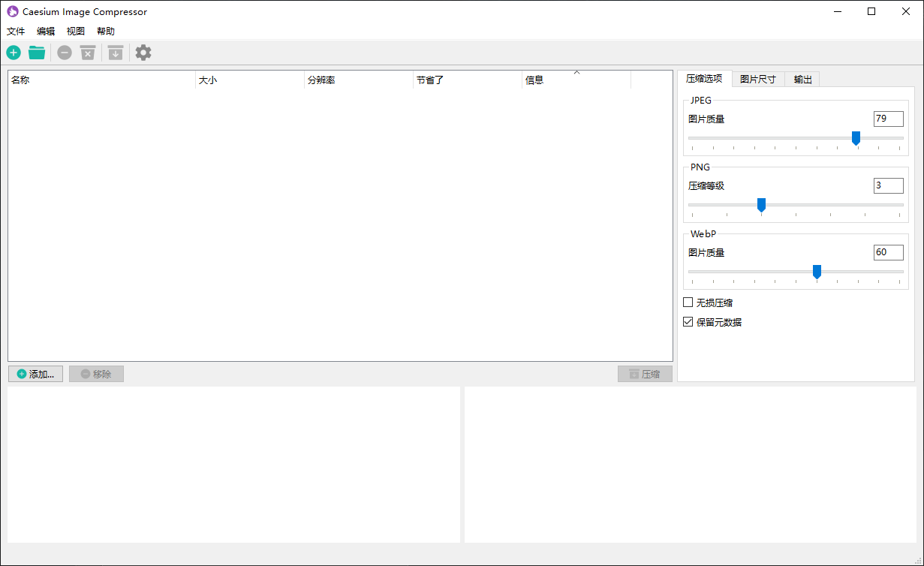Sort by the 节省了 column header
The image size is (924, 566).
point(468,80)
